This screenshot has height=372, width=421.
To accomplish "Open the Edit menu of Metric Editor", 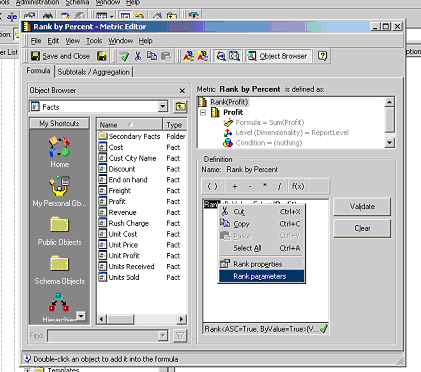I will pyautogui.click(x=53, y=41).
